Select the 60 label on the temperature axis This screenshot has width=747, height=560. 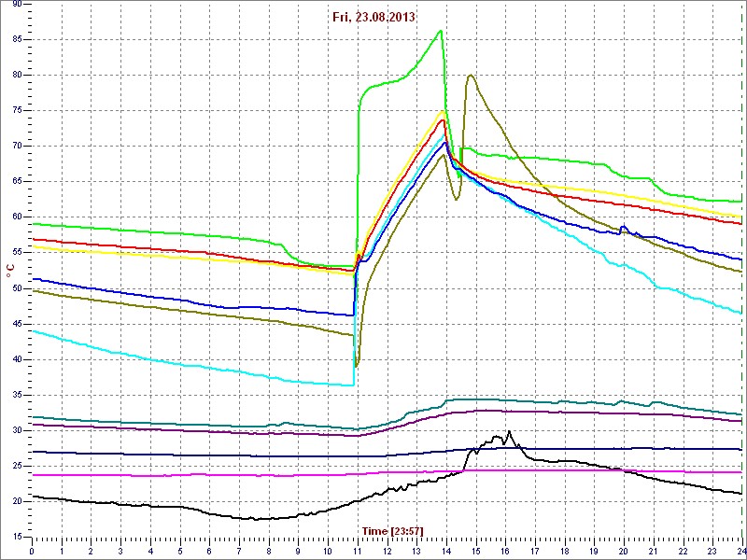17,217
